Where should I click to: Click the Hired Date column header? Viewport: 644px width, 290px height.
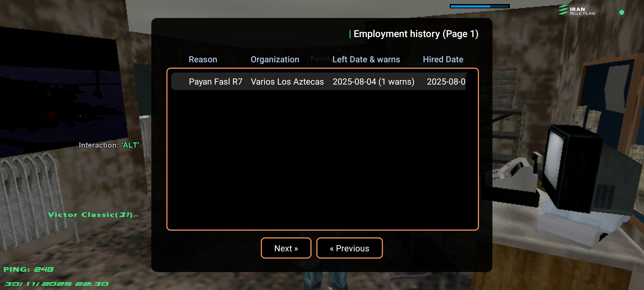pyautogui.click(x=443, y=59)
